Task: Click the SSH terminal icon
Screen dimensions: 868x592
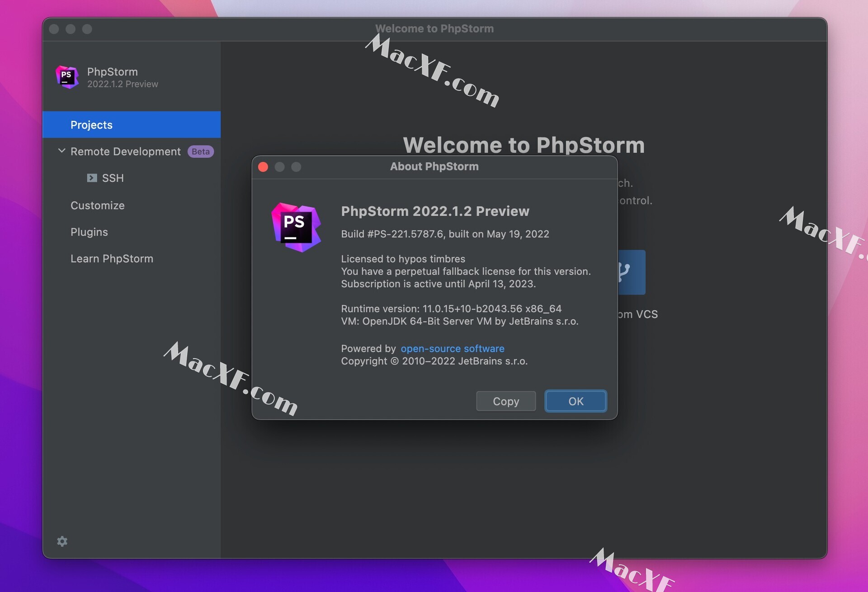Action: pyautogui.click(x=92, y=178)
